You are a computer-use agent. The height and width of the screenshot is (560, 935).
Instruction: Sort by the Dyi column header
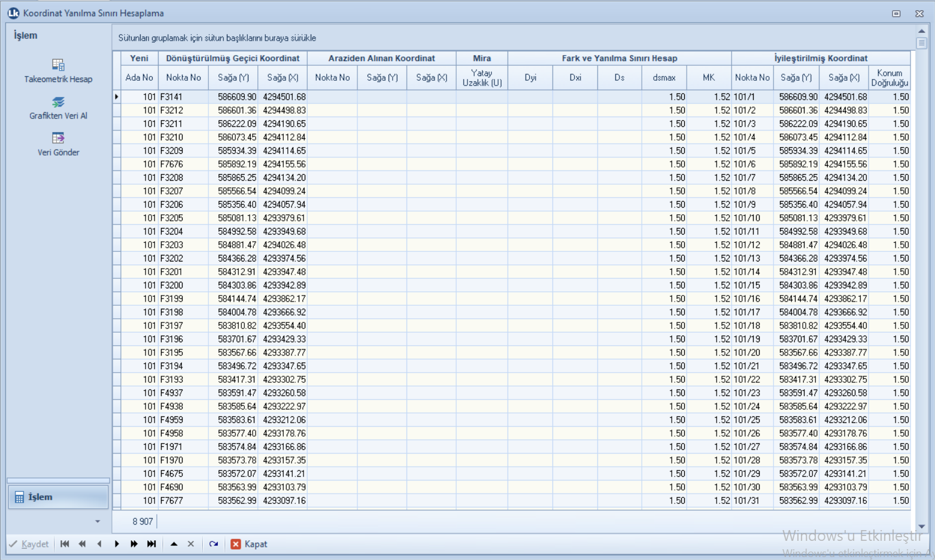(x=530, y=78)
